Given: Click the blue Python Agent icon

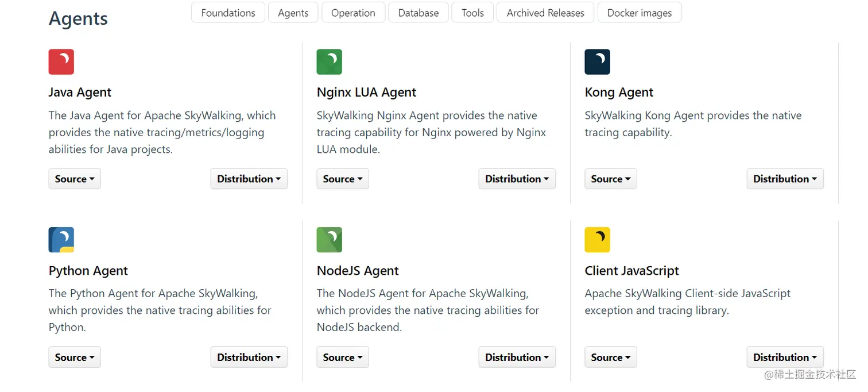Looking at the screenshot, I should point(61,240).
